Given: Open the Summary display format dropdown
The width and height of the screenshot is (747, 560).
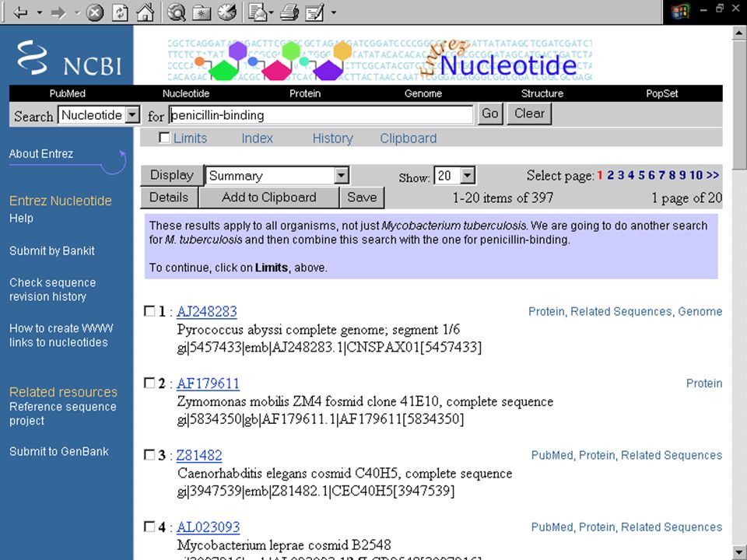Looking at the screenshot, I should point(277,176).
